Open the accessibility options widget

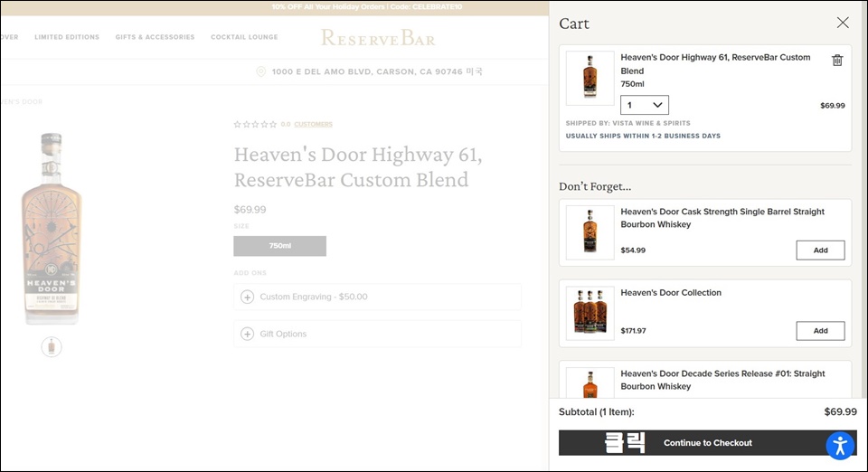click(x=840, y=445)
